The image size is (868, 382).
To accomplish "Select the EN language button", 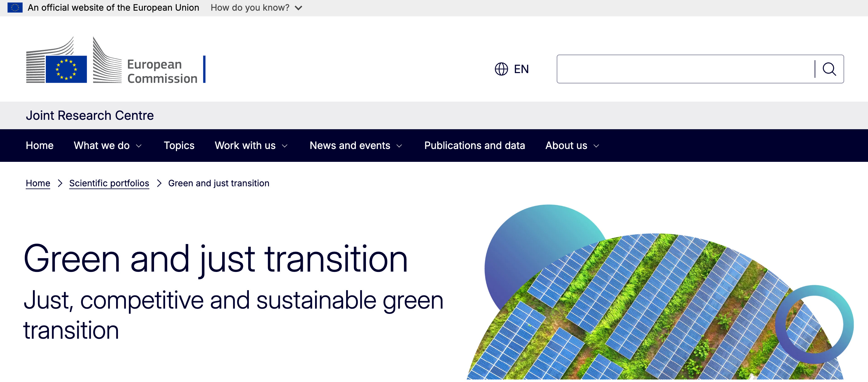I will 521,69.
